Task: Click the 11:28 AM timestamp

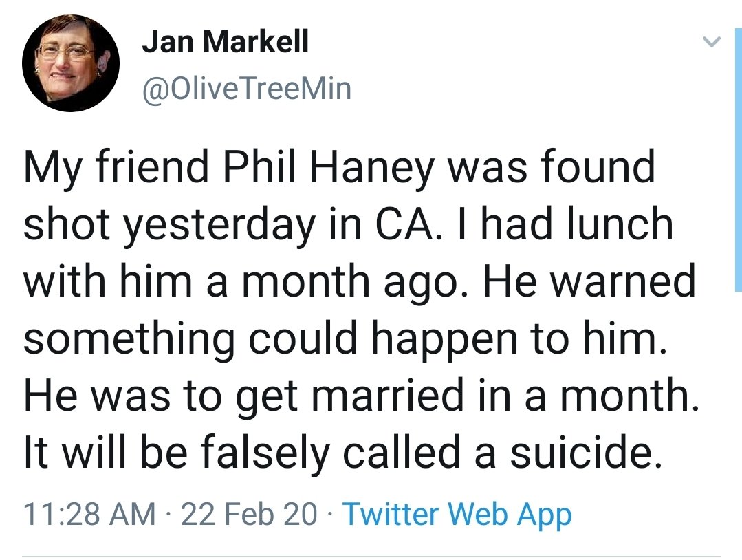Action: pyautogui.click(x=89, y=514)
